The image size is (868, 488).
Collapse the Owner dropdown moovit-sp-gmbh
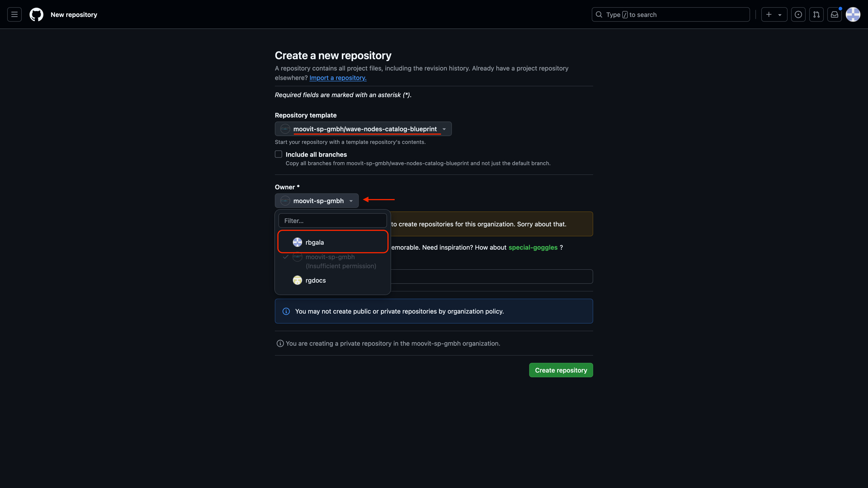[x=316, y=201]
